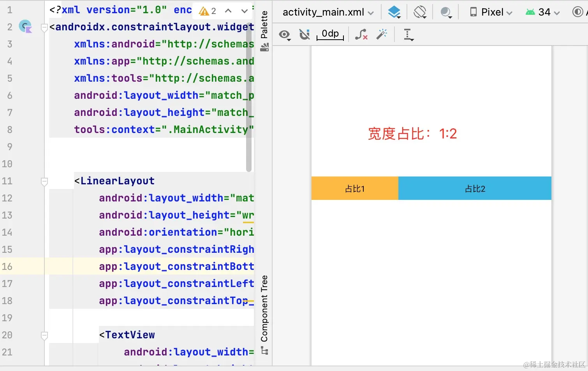The width and height of the screenshot is (588, 371).
Task: Click line number 9 in the gutter
Action: tap(10, 147)
